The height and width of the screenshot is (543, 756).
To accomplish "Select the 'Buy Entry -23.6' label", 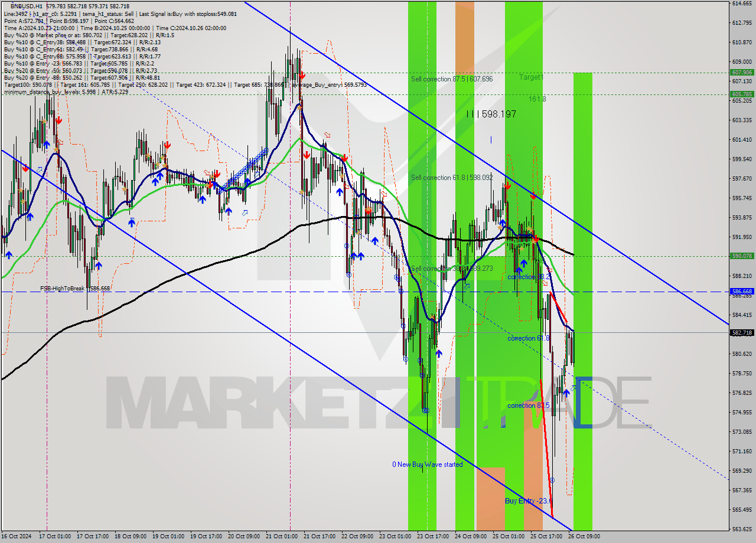I will [x=529, y=501].
